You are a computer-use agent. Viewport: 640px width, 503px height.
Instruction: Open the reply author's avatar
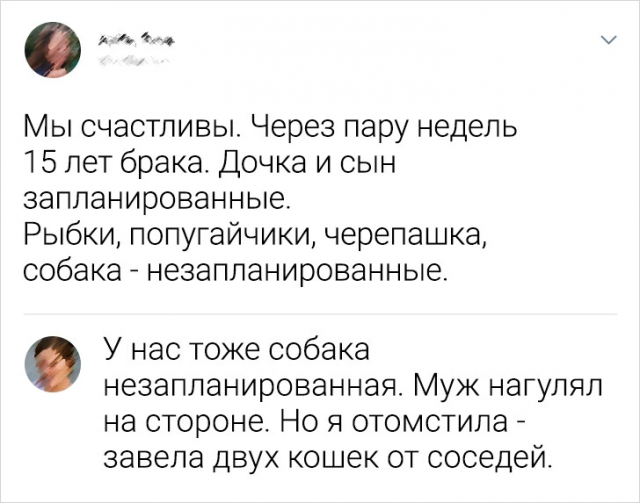[x=53, y=364]
